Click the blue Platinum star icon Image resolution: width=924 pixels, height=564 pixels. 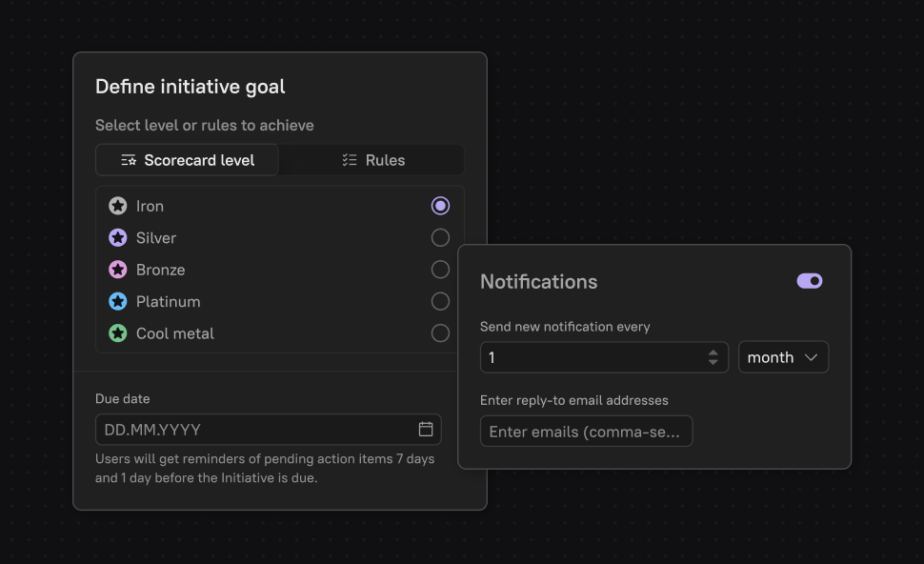[x=118, y=302]
